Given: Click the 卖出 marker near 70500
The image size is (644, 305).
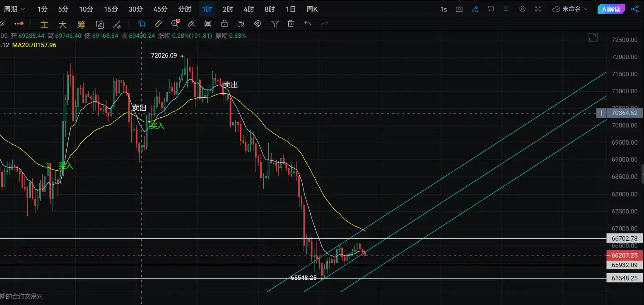Looking at the screenshot, I should point(139,108).
